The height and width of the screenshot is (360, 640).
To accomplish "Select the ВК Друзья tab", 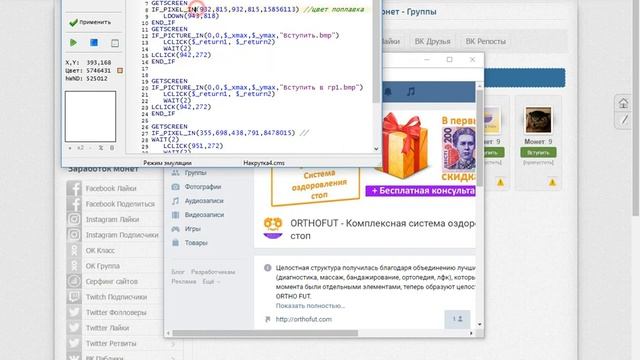I will point(432,42).
